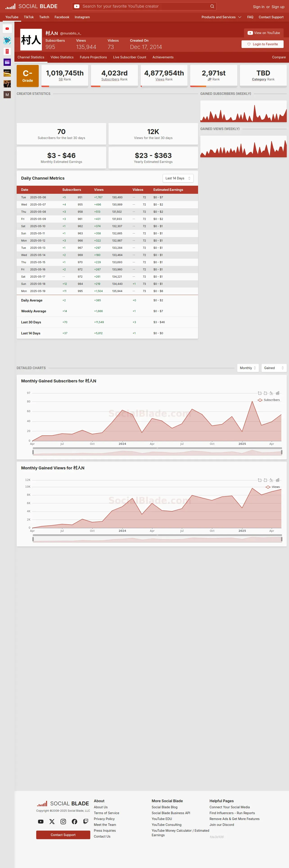Open the Gained chart type dropdown
Image resolution: width=289 pixels, height=868 pixels.
click(274, 368)
